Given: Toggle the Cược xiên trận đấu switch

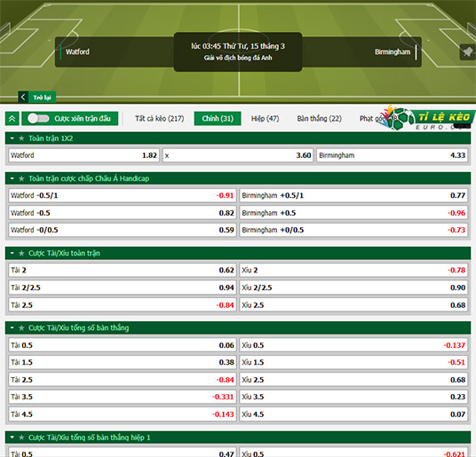Looking at the screenshot, I should coord(38,119).
